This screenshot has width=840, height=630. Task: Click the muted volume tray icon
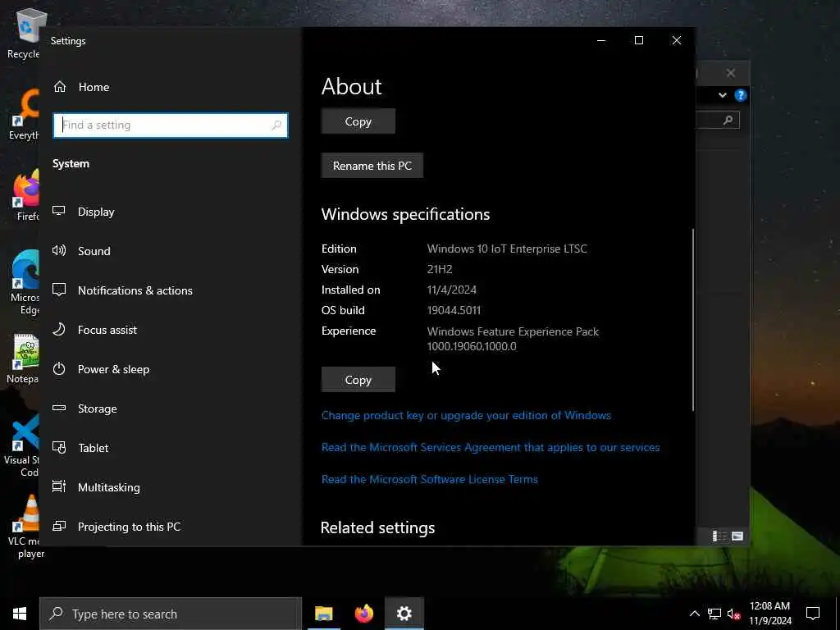click(x=733, y=614)
